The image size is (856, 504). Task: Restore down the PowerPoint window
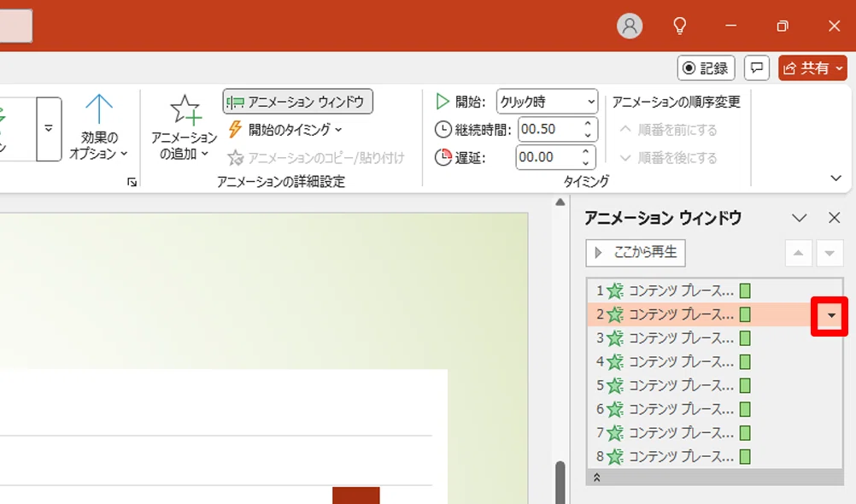pyautogui.click(x=783, y=26)
